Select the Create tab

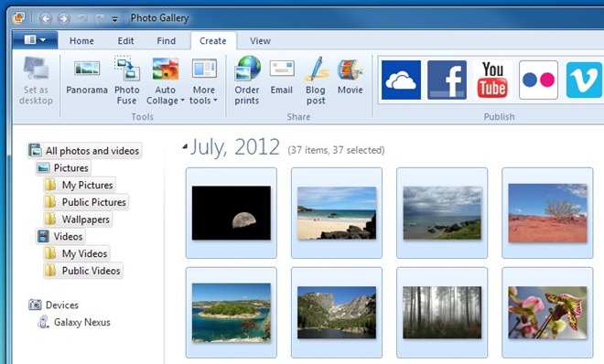pos(213,41)
